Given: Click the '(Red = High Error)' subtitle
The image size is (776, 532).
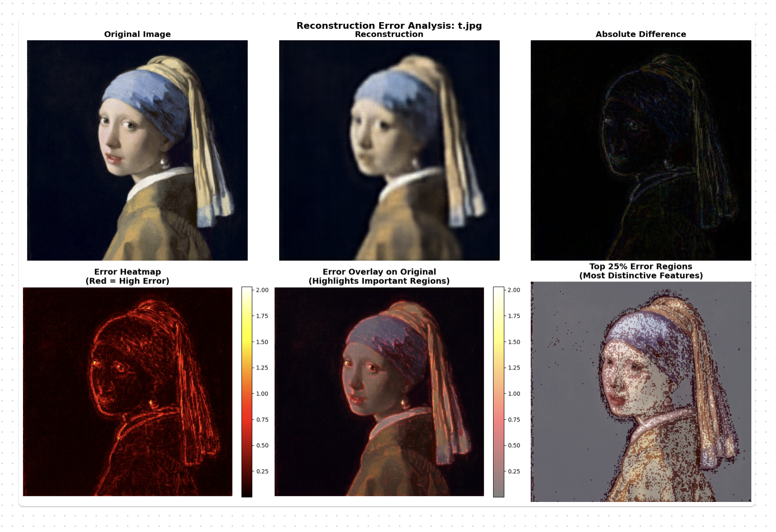Looking at the screenshot, I should point(128,281).
